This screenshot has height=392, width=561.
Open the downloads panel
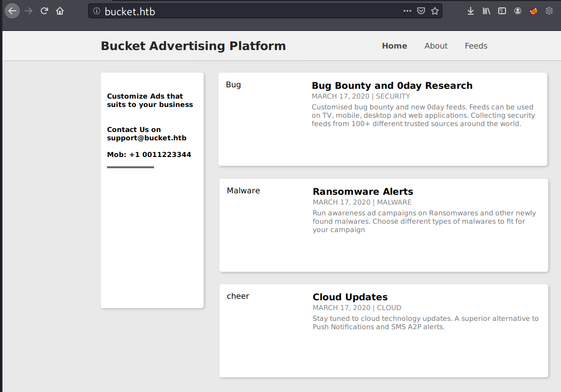[x=471, y=11]
